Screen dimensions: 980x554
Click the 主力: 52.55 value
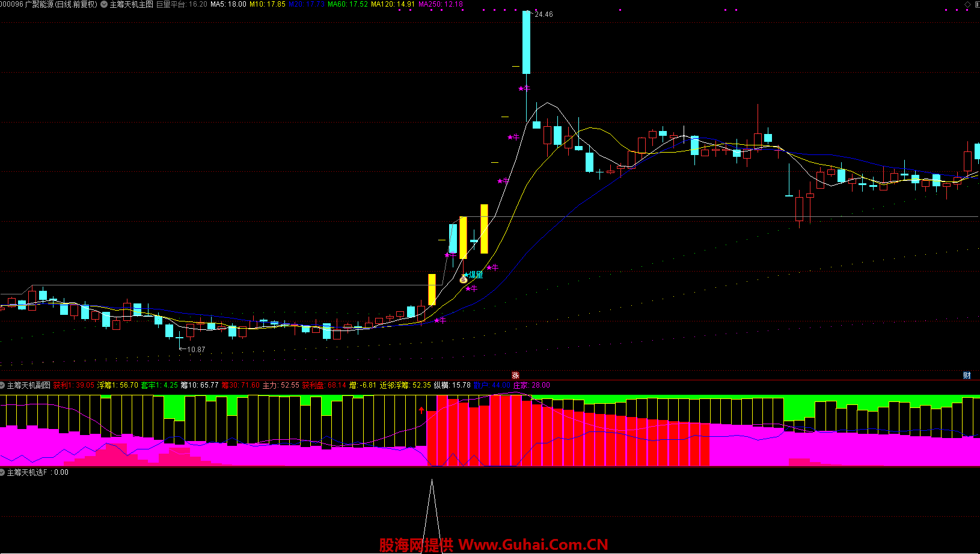tap(281, 385)
